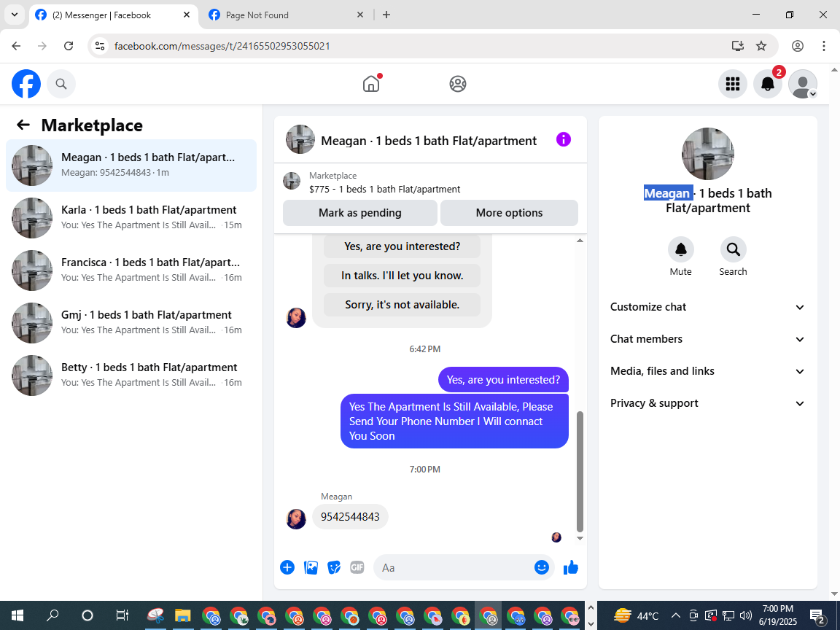Open Windows taskbar search

[52, 615]
